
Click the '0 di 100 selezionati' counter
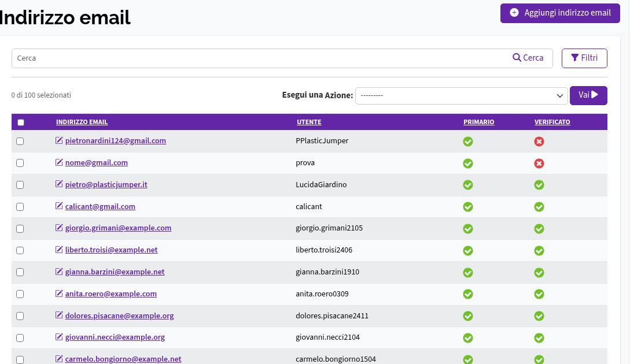(x=42, y=95)
